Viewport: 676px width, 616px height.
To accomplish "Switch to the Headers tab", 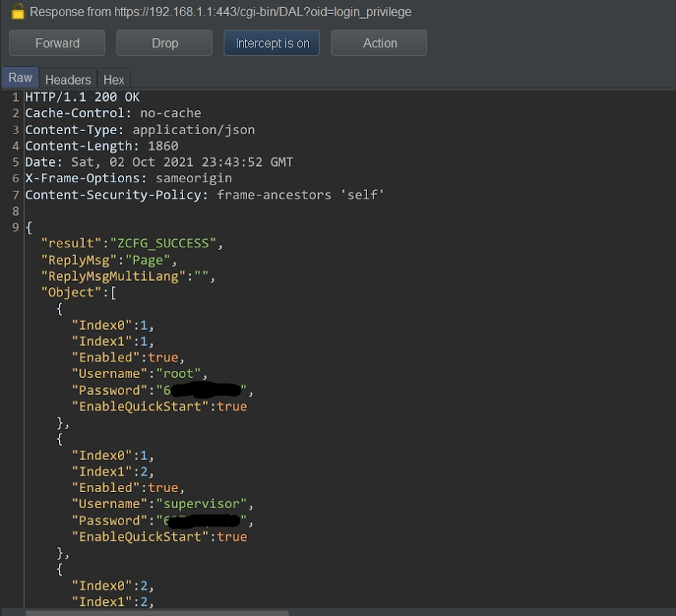I will point(68,80).
